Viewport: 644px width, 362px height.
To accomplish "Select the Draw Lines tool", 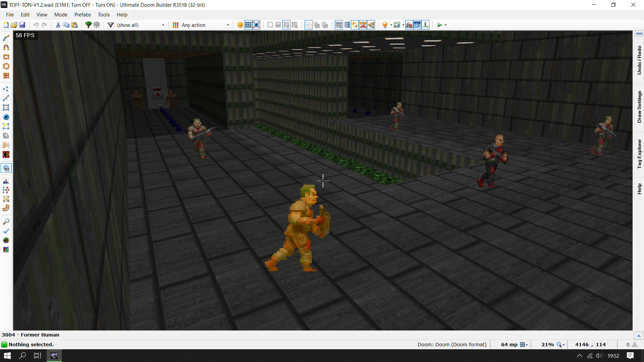I will (x=6, y=38).
